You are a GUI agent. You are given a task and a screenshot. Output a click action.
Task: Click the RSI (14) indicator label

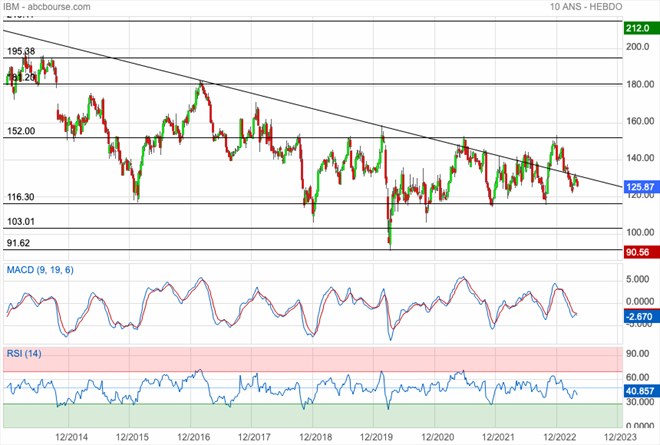pos(24,354)
